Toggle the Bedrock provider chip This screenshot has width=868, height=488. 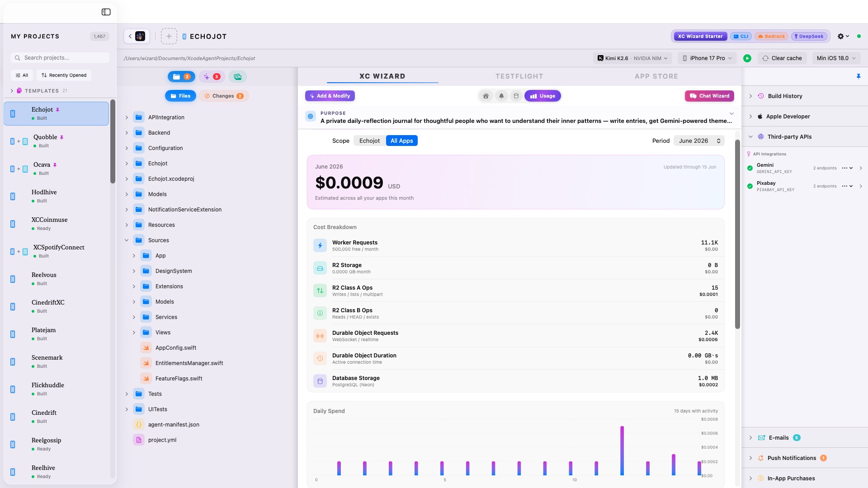[x=771, y=36]
